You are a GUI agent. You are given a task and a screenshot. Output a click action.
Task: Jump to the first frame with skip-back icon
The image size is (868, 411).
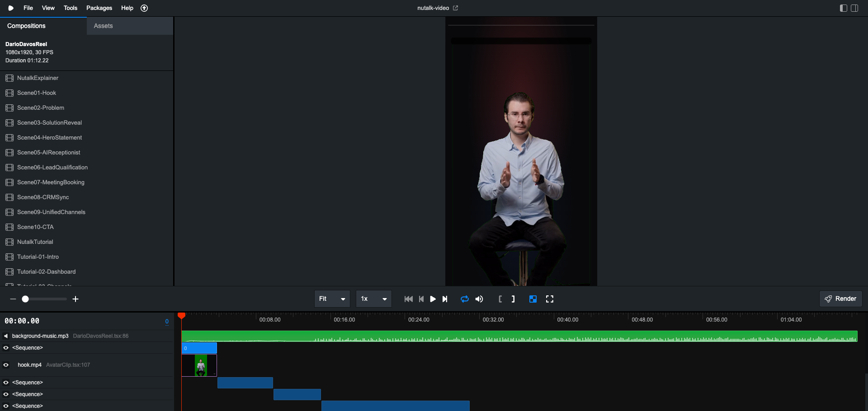pos(408,299)
